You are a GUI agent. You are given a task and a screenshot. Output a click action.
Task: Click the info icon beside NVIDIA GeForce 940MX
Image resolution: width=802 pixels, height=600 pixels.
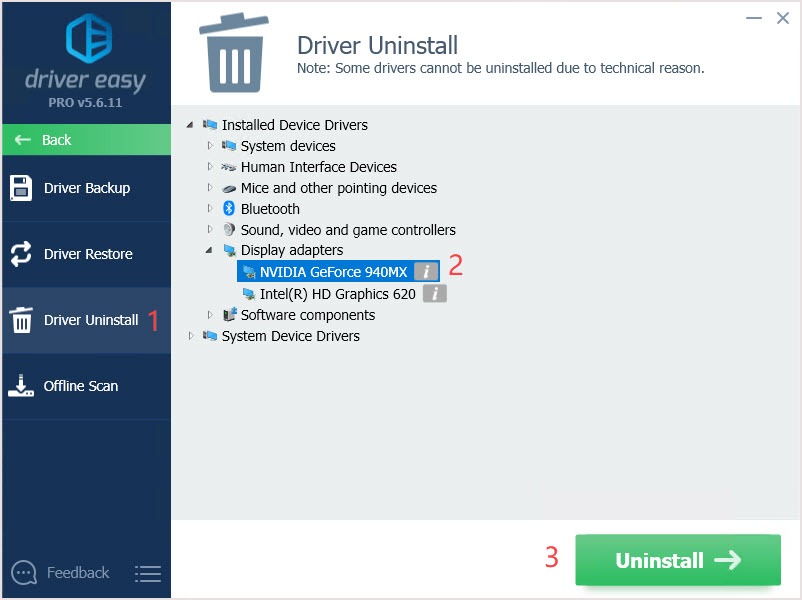point(427,271)
